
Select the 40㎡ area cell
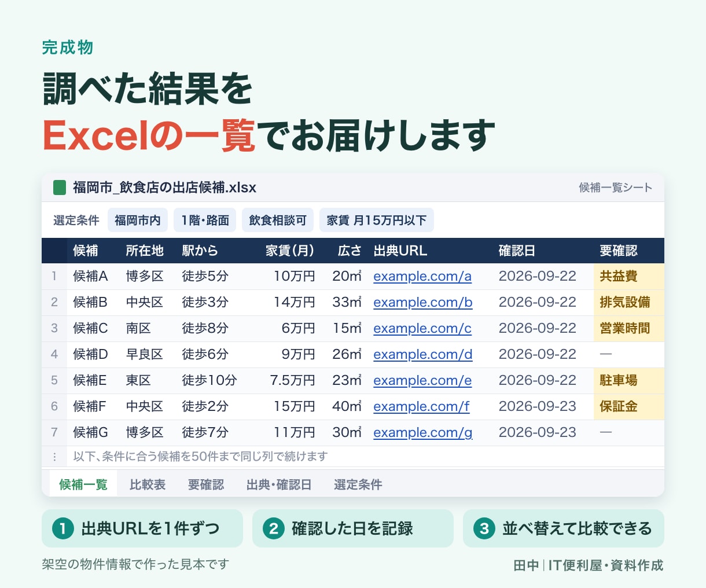347,406
